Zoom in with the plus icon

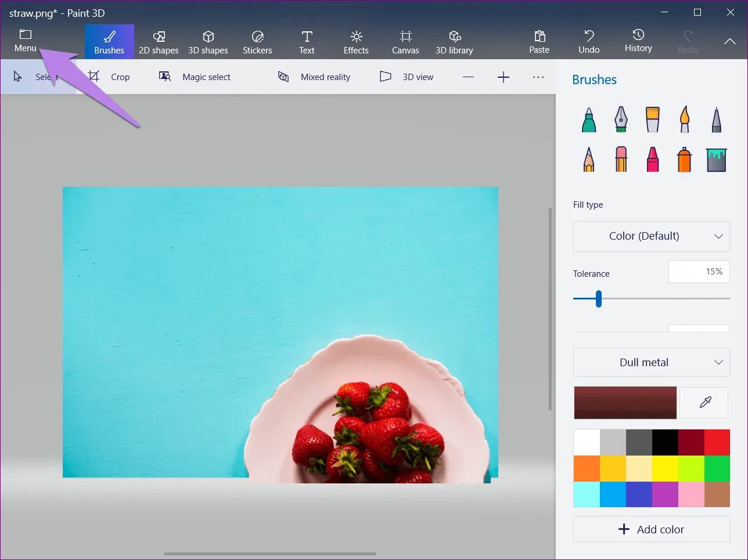[x=504, y=77]
